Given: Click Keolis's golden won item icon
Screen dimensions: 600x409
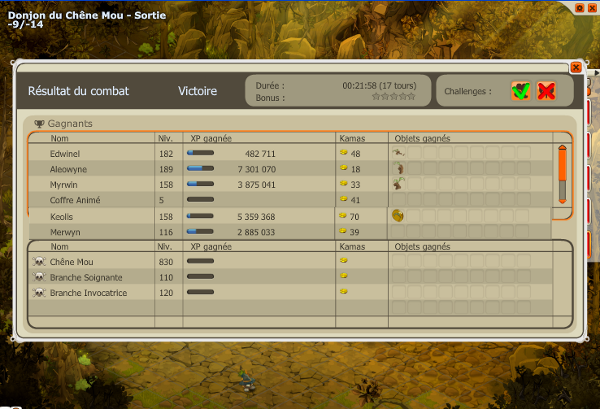Looking at the screenshot, I should 398,216.
